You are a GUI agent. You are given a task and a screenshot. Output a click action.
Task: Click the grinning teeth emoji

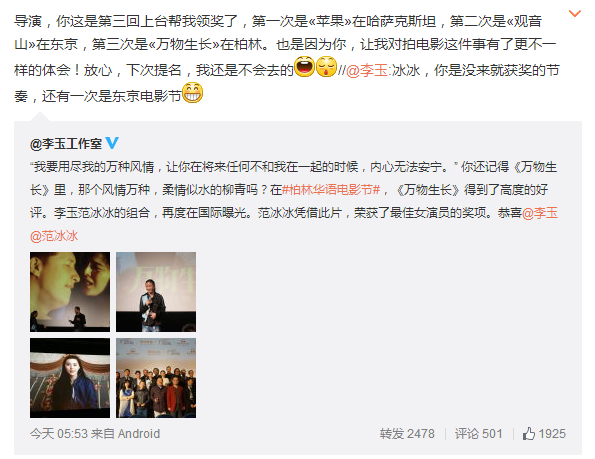point(192,93)
